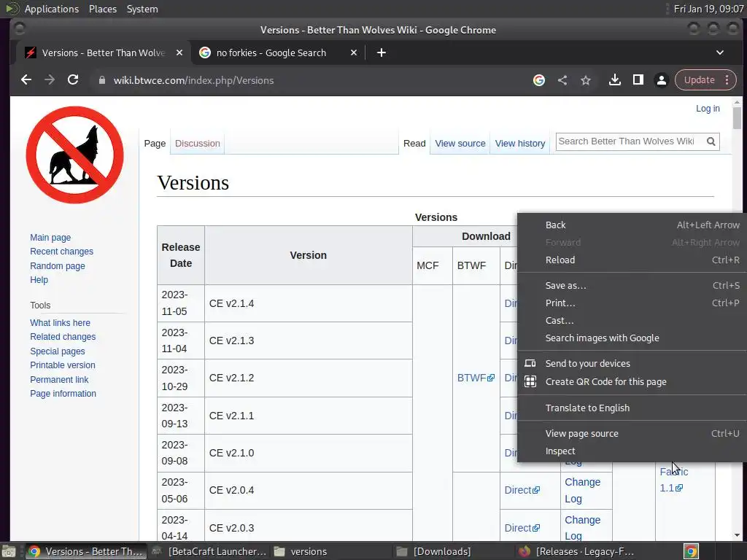Click Search Better Than Wolves Wiki field

[x=629, y=141]
